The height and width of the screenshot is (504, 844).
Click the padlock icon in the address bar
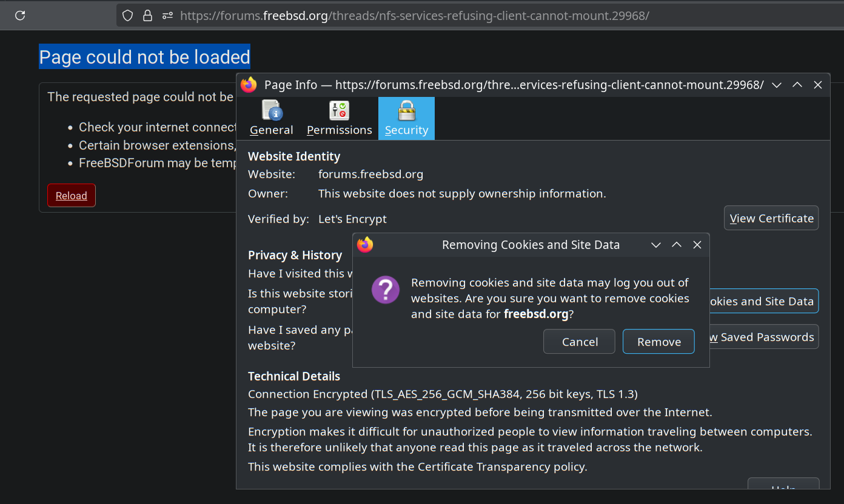147,15
